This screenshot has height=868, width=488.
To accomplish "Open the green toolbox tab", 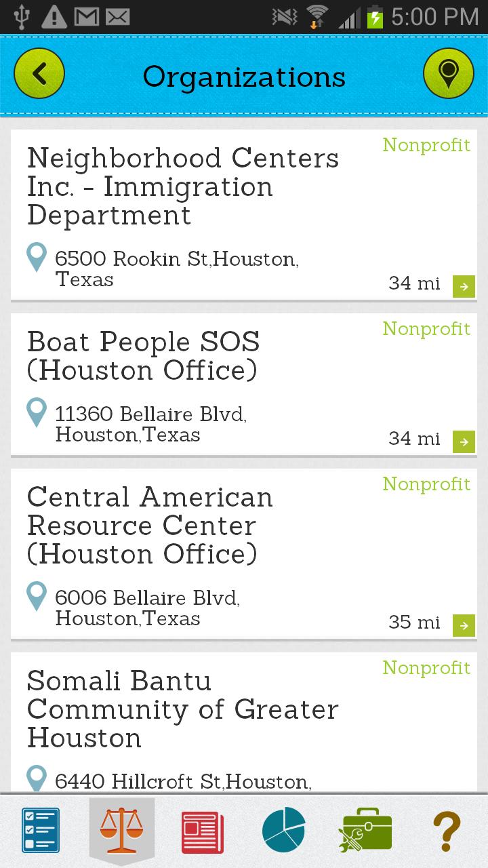I will click(366, 830).
